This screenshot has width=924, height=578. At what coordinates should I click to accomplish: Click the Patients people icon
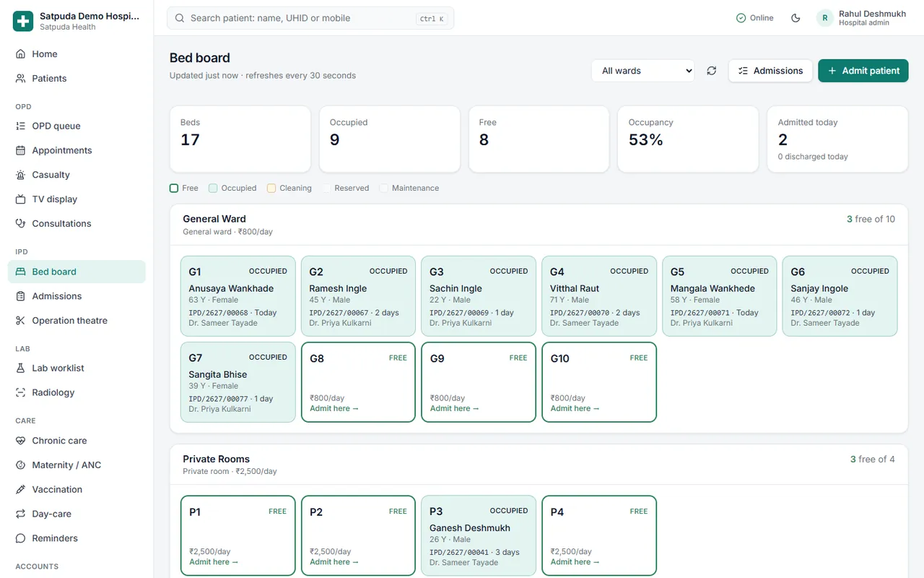(20, 79)
